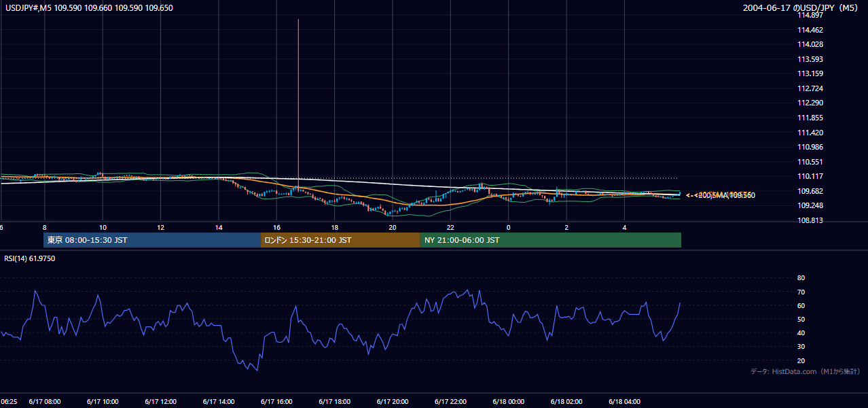Screen dimensions: 868x408
Task: Click RSI axis level 60
Action: click(x=801, y=305)
